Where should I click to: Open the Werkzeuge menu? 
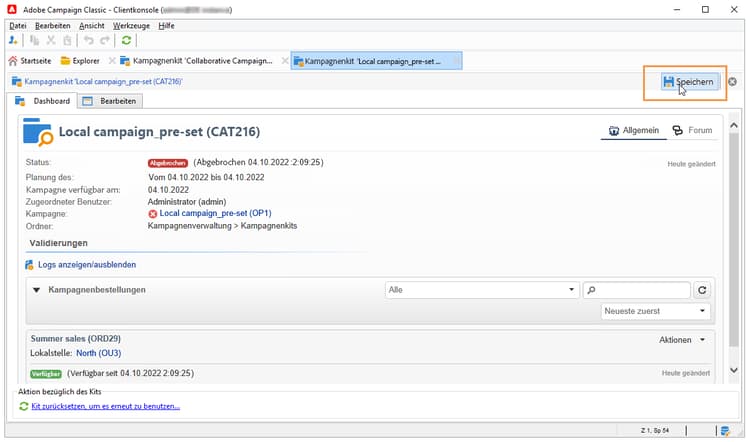[x=131, y=26]
